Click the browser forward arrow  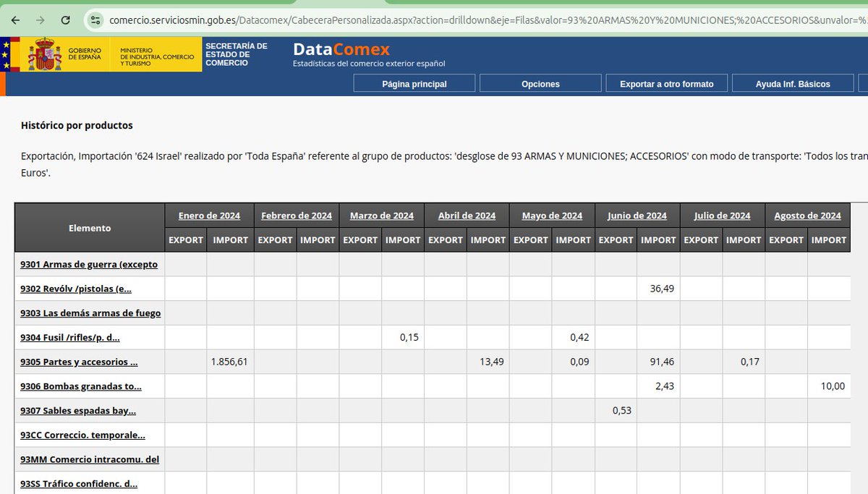(41, 20)
